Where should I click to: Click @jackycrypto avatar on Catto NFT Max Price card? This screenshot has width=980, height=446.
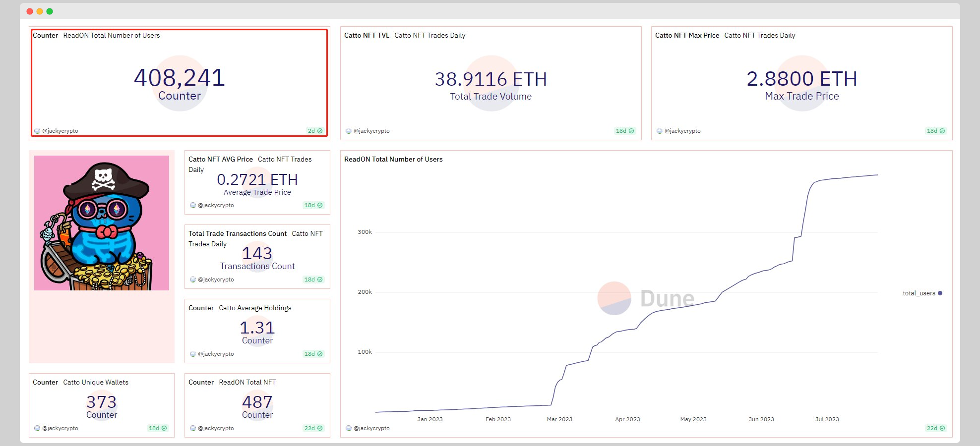tap(660, 131)
